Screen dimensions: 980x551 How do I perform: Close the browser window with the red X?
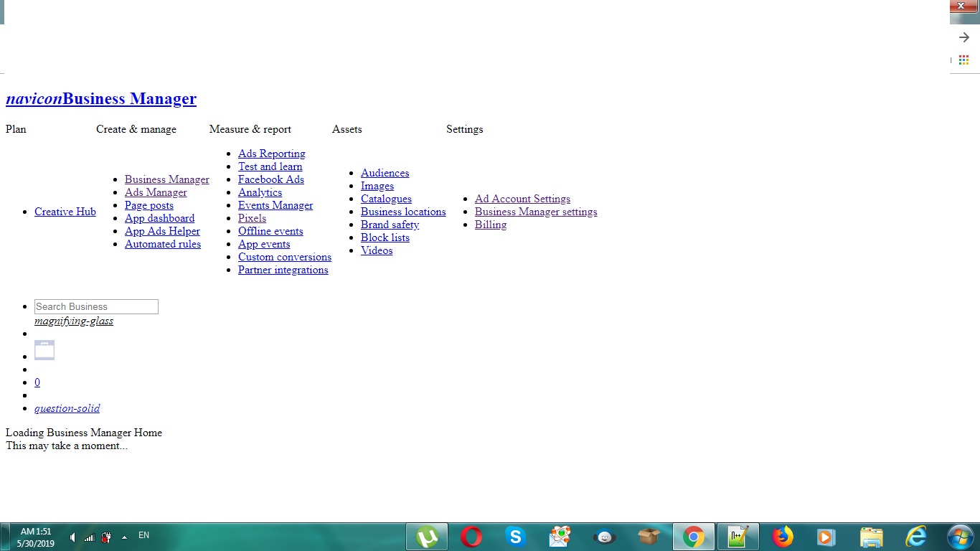point(961,6)
